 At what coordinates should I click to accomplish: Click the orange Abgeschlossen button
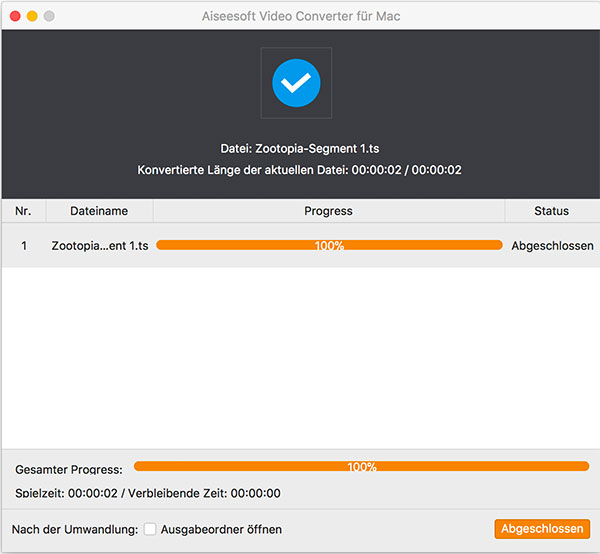coord(542,529)
